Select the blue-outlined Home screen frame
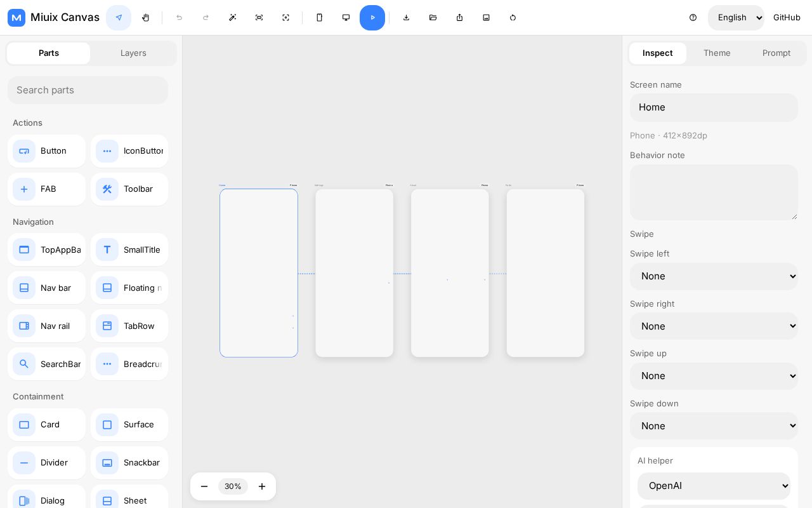Image resolution: width=812 pixels, height=508 pixels. [259, 273]
